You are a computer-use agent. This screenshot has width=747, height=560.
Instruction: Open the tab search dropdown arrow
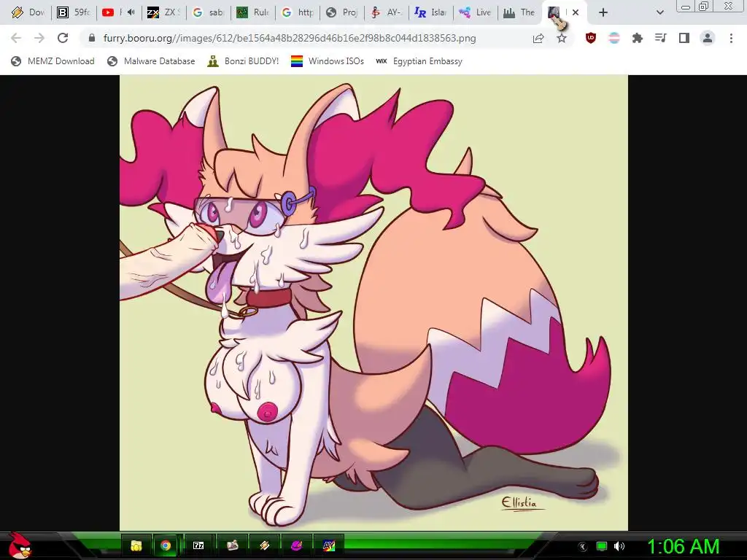pyautogui.click(x=659, y=12)
